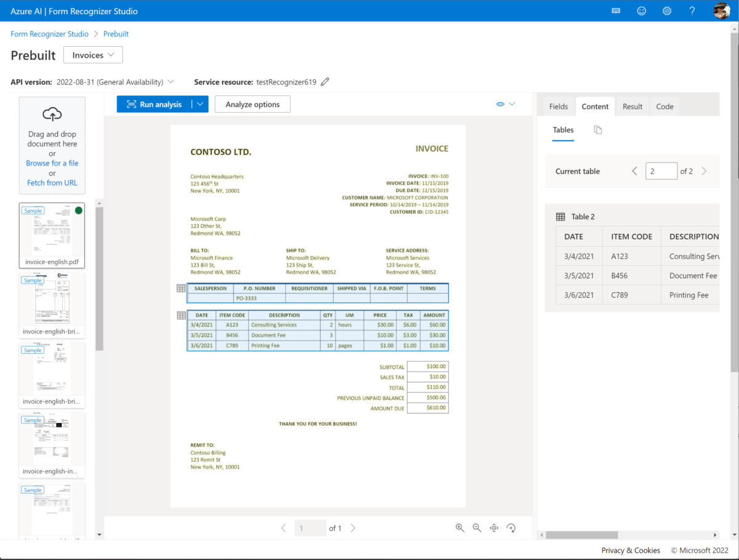Open the Invoices model dropdown

(93, 55)
